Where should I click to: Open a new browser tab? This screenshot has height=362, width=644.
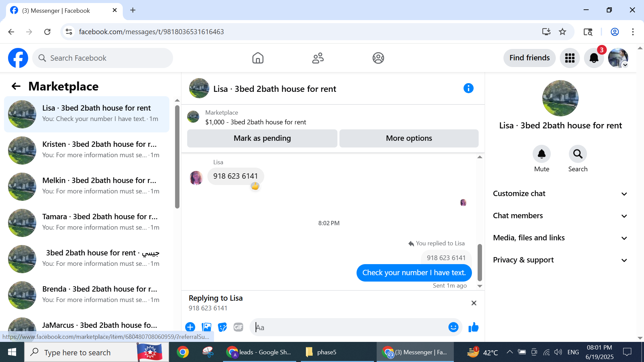tap(133, 10)
